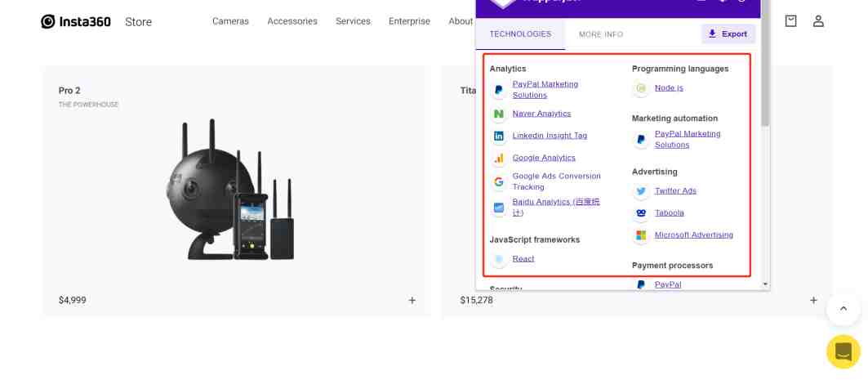This screenshot has height=380, width=868.
Task: Click the Advertising category heading
Action: click(x=654, y=172)
